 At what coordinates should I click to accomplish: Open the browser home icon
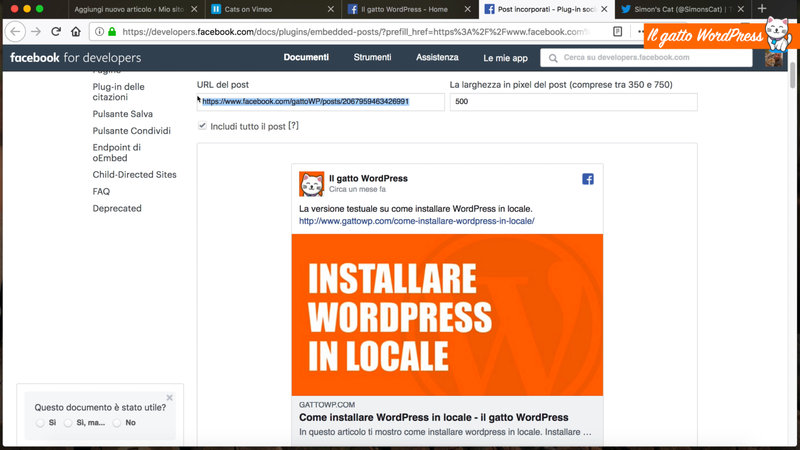tap(76, 32)
